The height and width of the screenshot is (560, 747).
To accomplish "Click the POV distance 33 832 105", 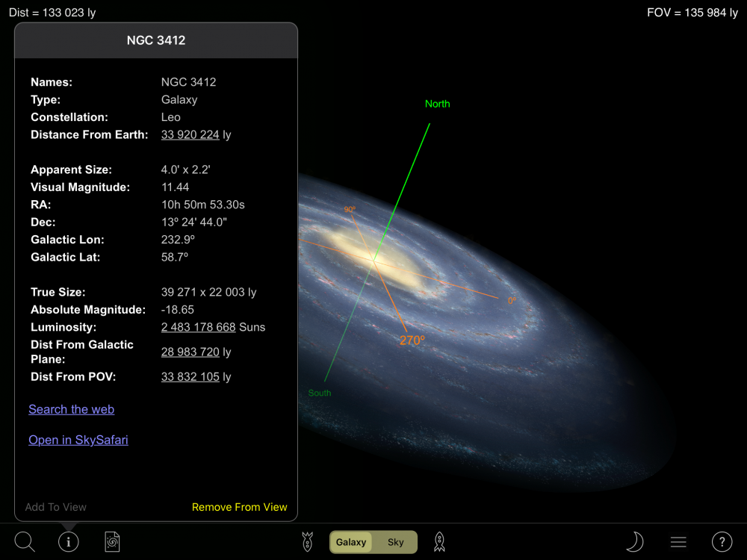I will [x=190, y=376].
